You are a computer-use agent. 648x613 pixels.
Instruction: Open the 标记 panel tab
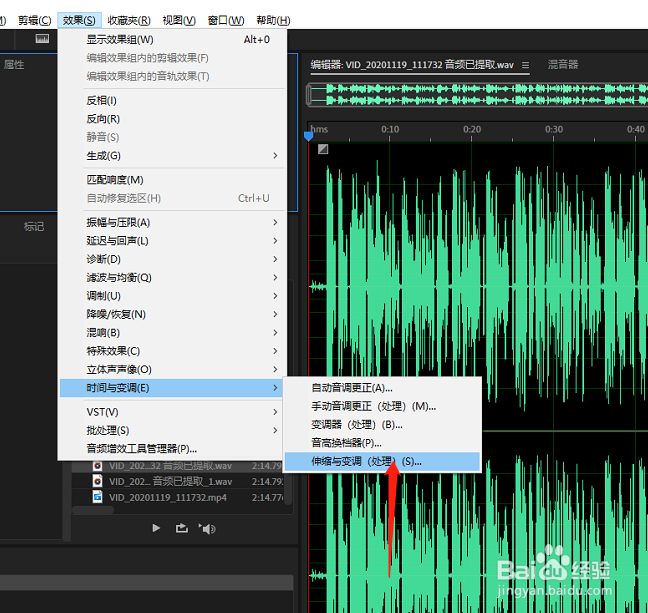34,227
